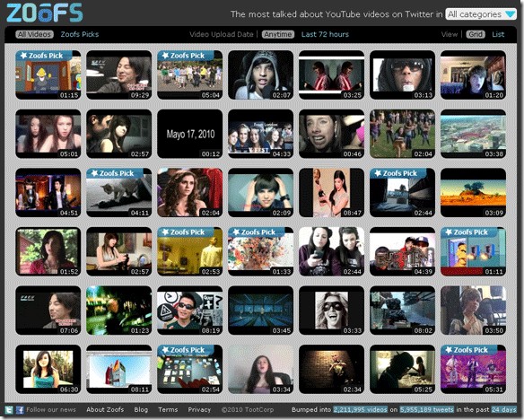The height and width of the screenshot is (420, 524).
Task: Open the crowd on grass video 02:04
Action: click(x=402, y=134)
